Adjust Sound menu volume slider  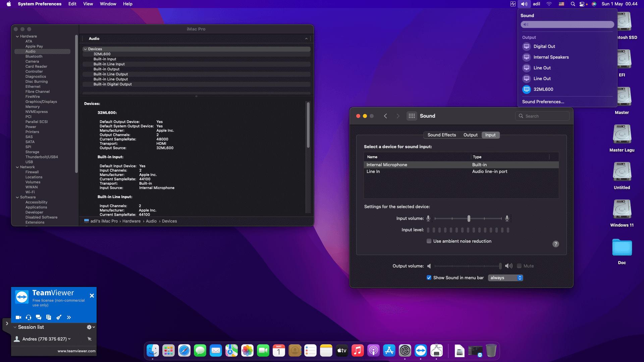[x=568, y=24]
